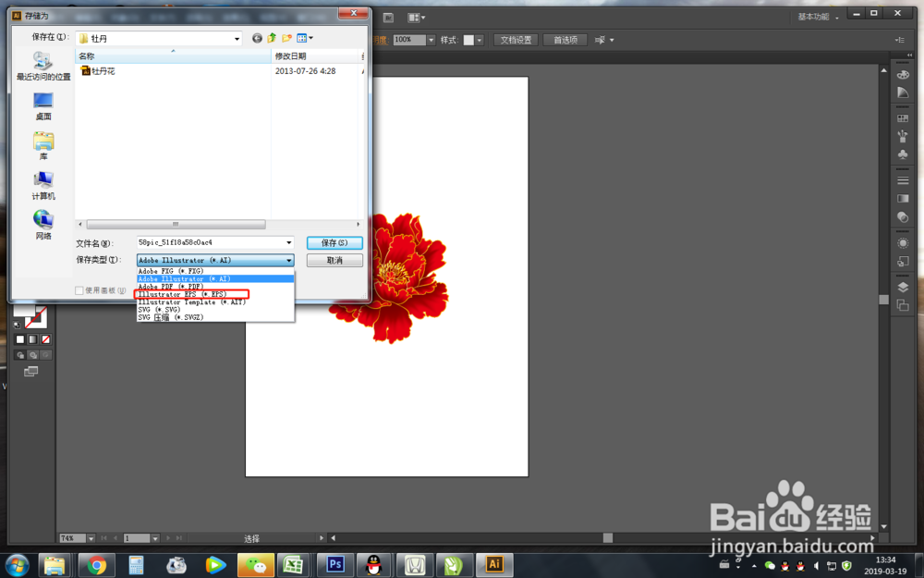Open the Layers panel icon
Viewport: 924px width, 578px height.
[x=902, y=288]
